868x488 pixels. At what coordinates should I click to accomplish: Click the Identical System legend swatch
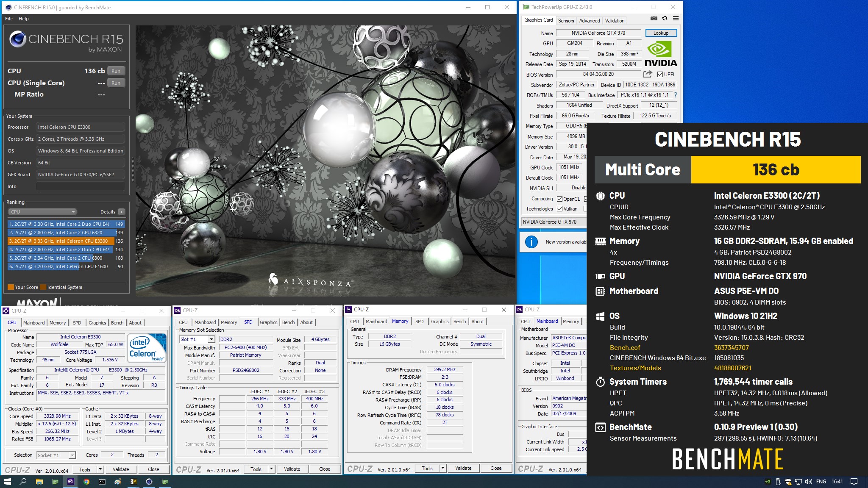click(x=43, y=287)
